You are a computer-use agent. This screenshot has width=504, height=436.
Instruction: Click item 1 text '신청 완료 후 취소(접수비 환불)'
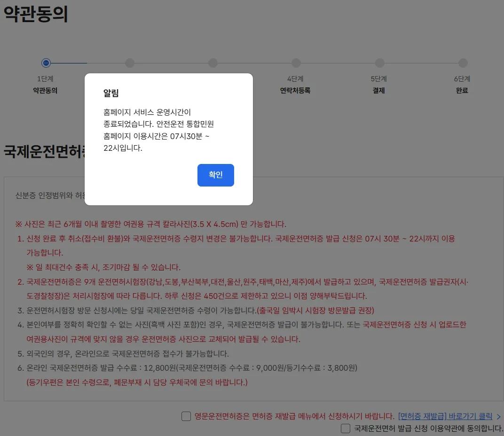(236, 245)
